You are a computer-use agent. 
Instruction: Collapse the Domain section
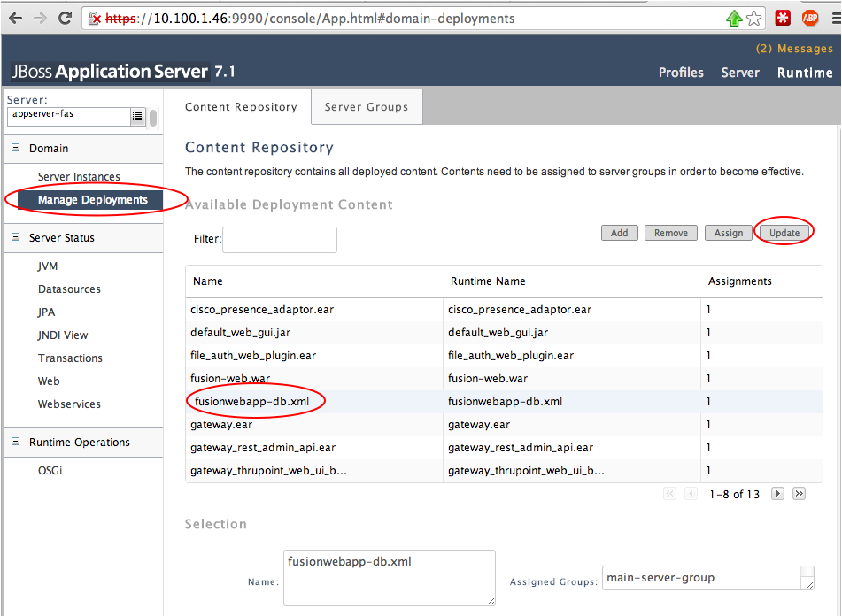click(16, 148)
